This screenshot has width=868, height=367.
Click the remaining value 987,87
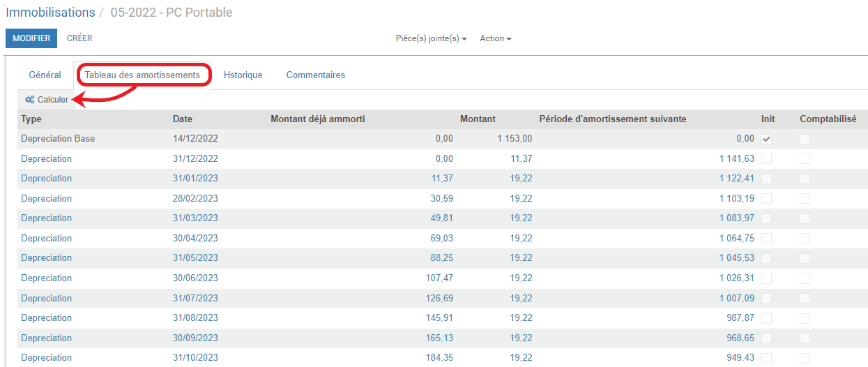pyautogui.click(x=740, y=318)
